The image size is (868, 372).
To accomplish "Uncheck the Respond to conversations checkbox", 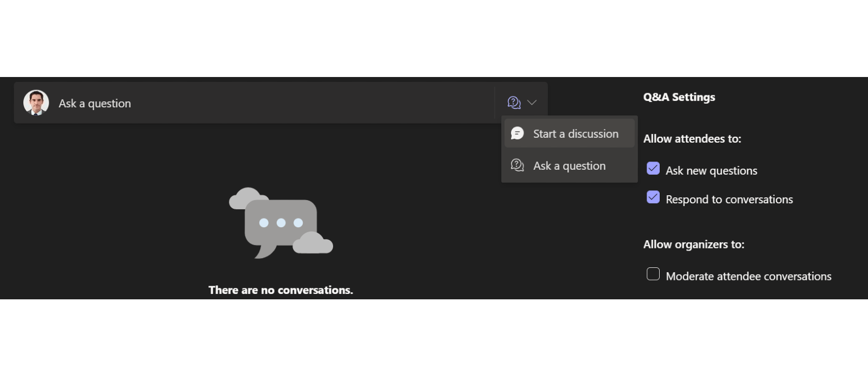I will pyautogui.click(x=653, y=197).
